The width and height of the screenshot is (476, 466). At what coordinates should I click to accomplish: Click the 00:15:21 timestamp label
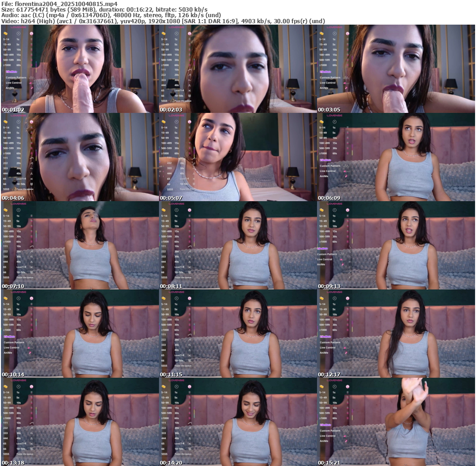click(329, 463)
